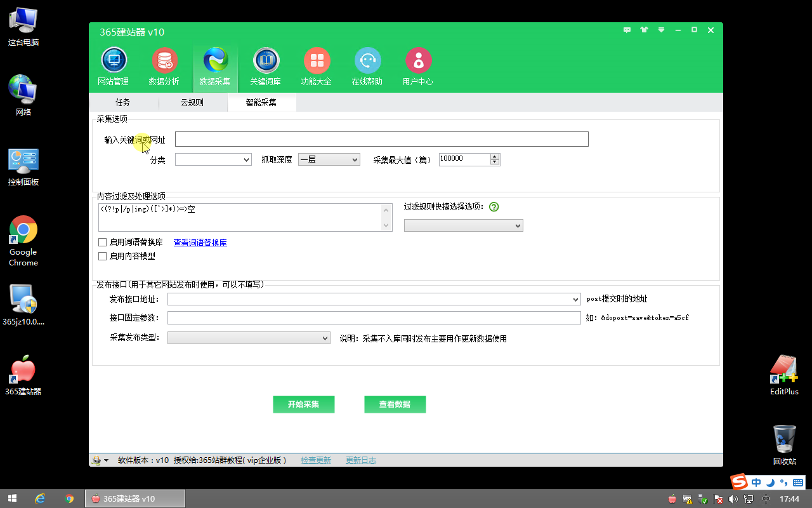Click the 开始采集 start button
The height and width of the screenshot is (508, 812).
click(303, 404)
